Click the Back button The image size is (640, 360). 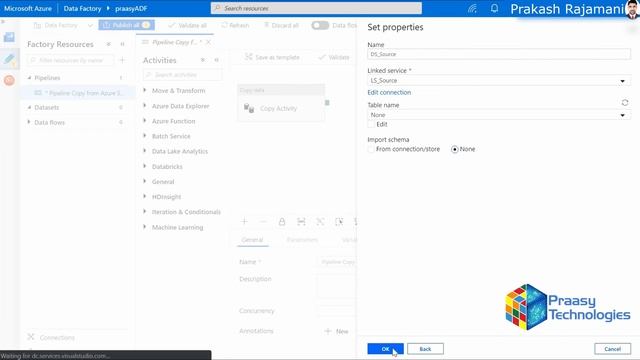coord(425,349)
